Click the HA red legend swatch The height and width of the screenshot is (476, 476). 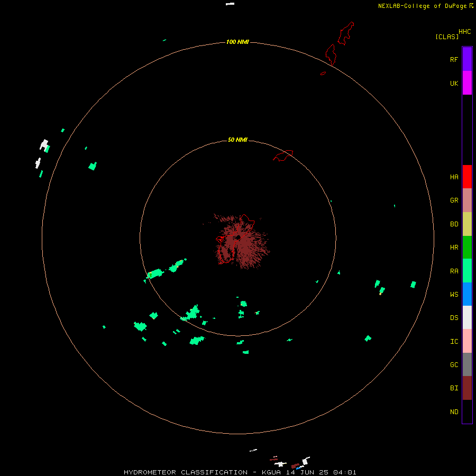click(x=467, y=177)
